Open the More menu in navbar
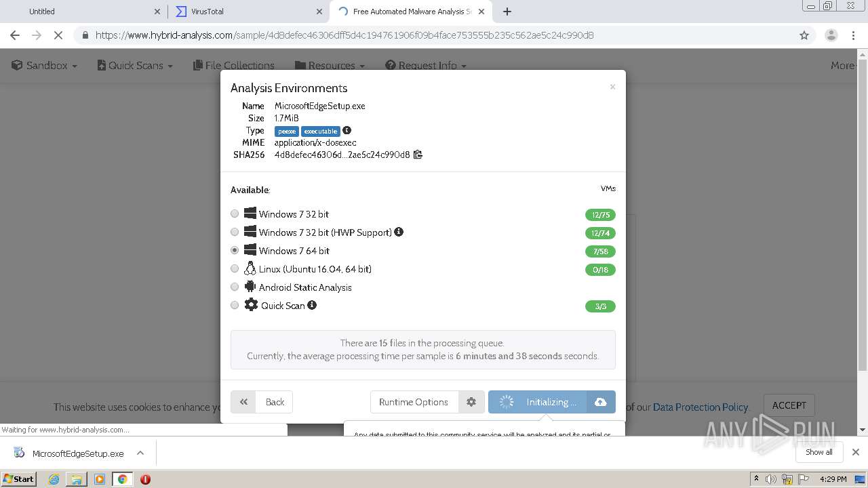Image resolution: width=868 pixels, height=488 pixels. click(x=843, y=65)
